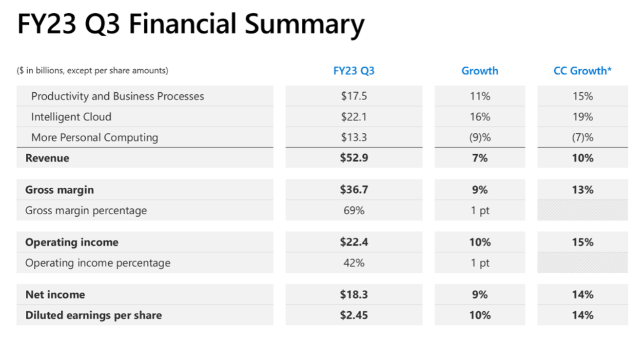Select the (9)% growth cell
644x343 pixels.
click(480, 138)
